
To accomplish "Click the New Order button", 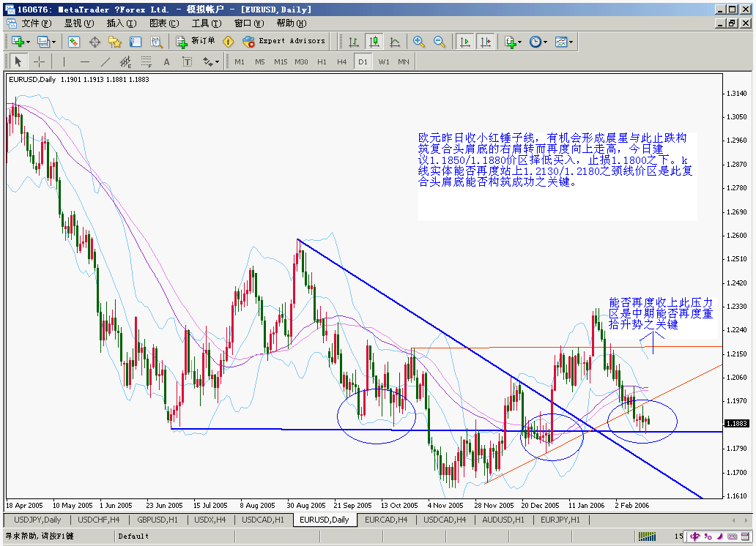I will click(196, 42).
